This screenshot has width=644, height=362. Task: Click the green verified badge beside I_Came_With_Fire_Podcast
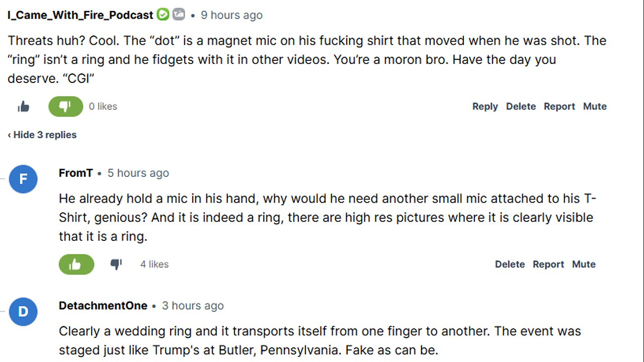pyautogui.click(x=163, y=15)
